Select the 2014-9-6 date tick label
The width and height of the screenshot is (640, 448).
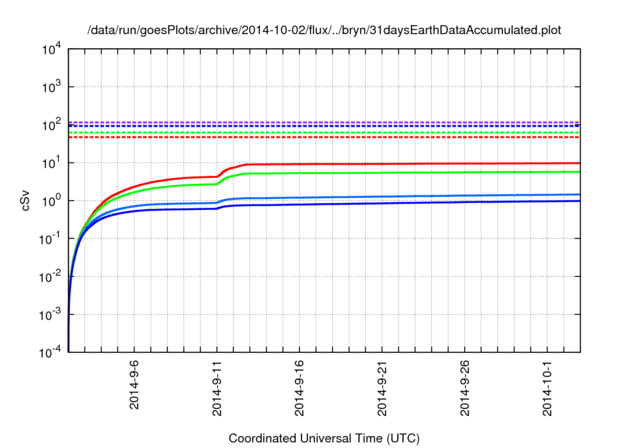(134, 385)
